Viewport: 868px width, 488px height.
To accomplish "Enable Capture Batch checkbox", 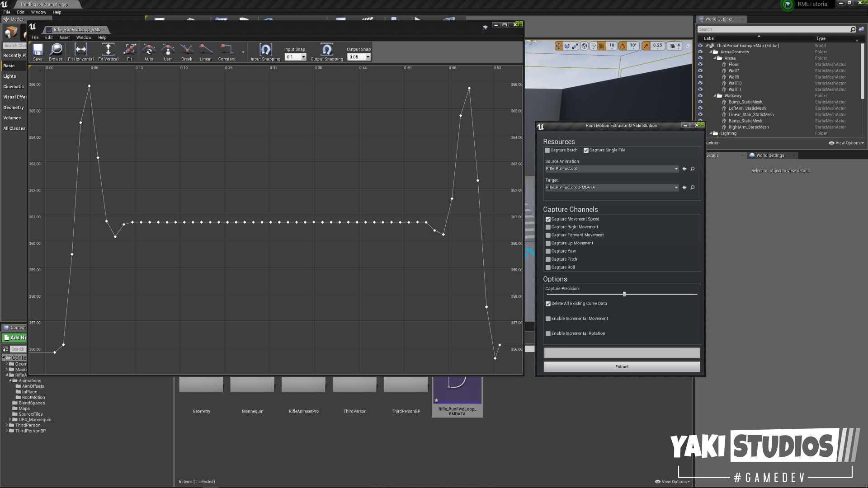I will 547,150.
